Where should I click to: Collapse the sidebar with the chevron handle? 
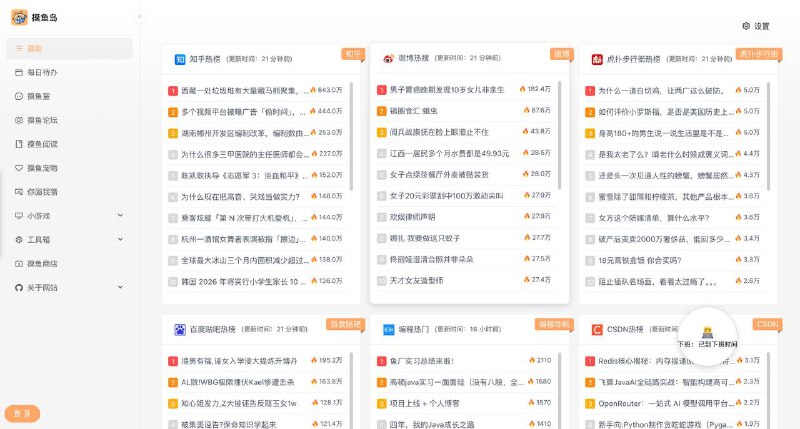[140, 18]
